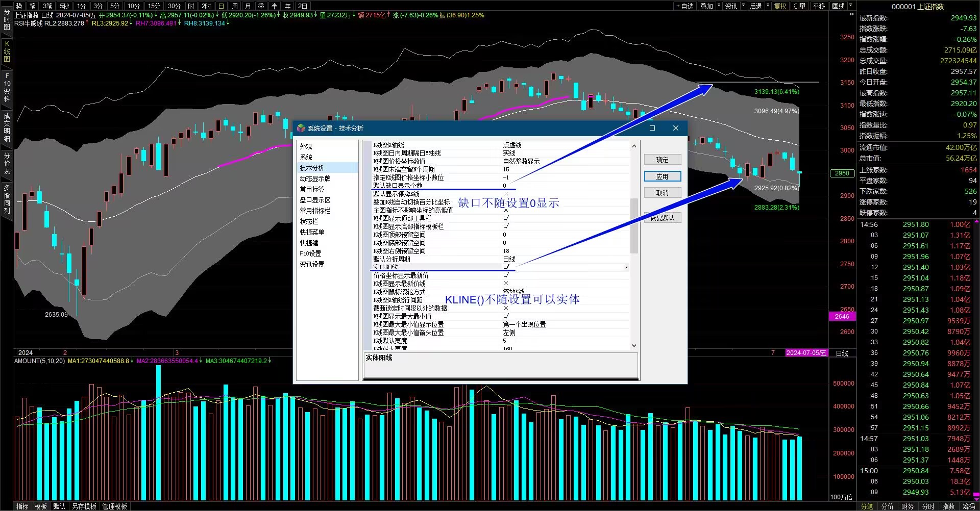This screenshot has height=511, width=980.
Task: Open F10资料 in left sidebar
Action: pos(7,87)
